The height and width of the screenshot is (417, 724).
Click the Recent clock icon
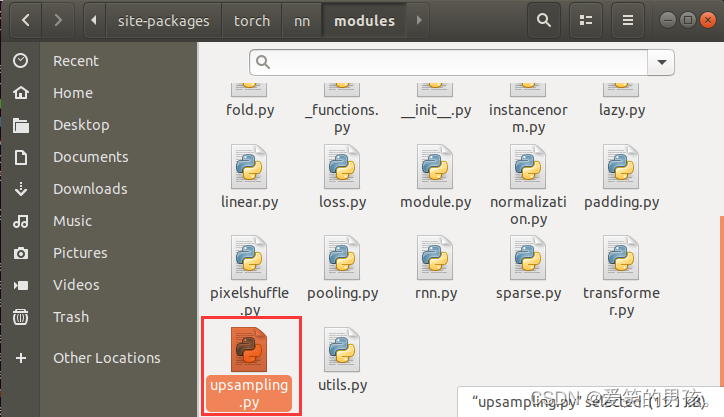pyautogui.click(x=21, y=61)
